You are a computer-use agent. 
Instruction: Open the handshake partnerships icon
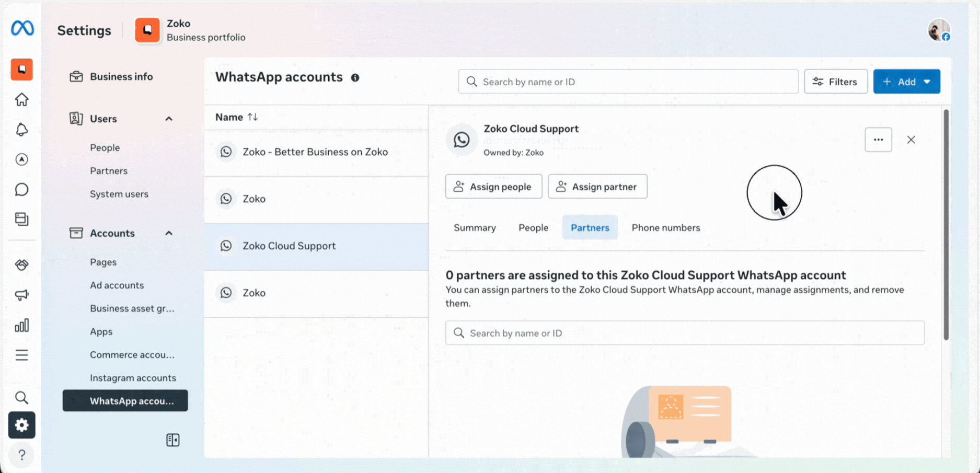click(22, 265)
